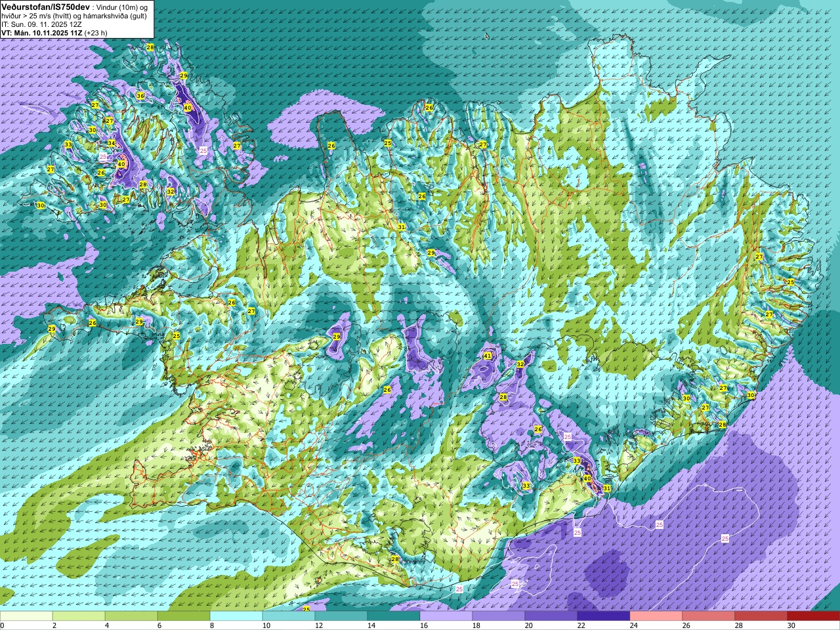Pick the 12–14 m/s teal legend swatch
Image resolution: width=840 pixels, height=630 pixels.
pyautogui.click(x=341, y=616)
